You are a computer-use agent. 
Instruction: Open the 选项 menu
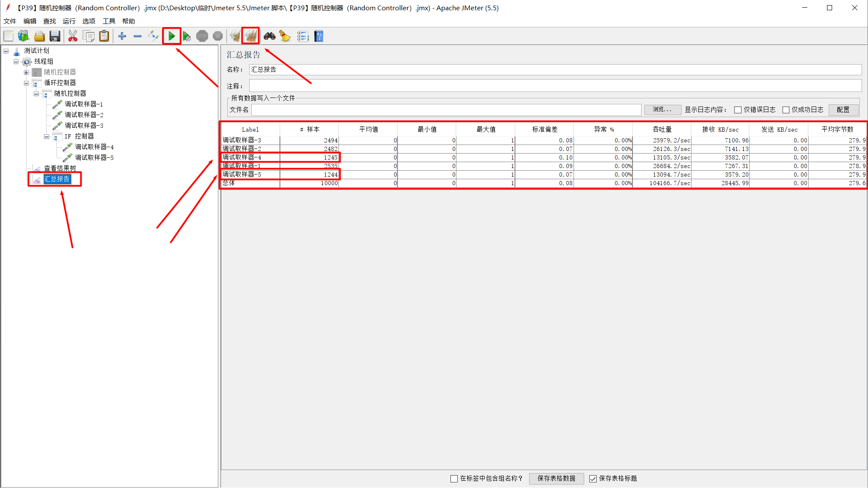pyautogui.click(x=89, y=21)
